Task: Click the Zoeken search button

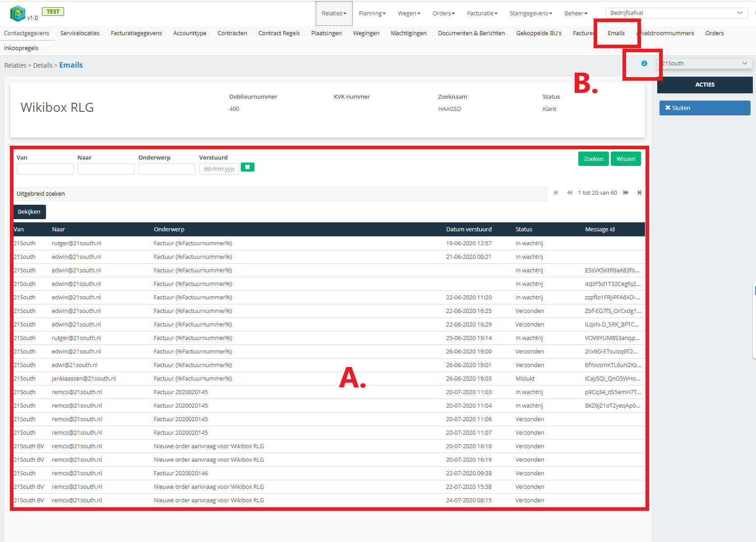Action: (x=594, y=159)
